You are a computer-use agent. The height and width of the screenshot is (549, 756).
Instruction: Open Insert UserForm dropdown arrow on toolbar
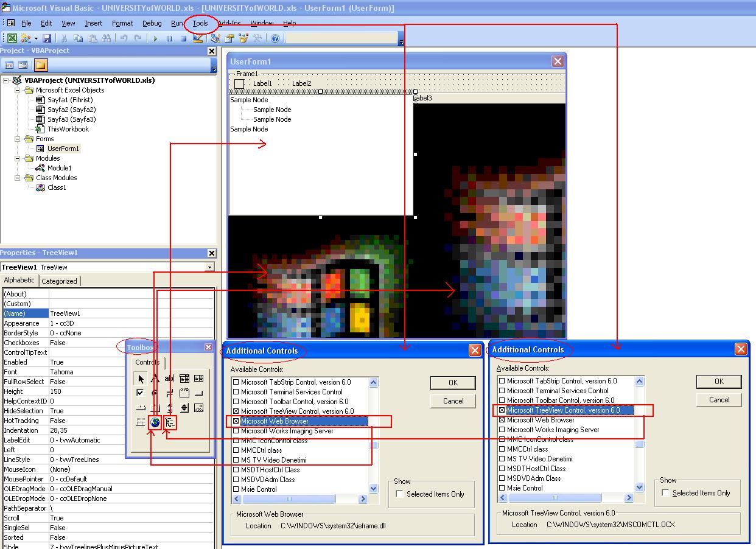click(x=36, y=38)
